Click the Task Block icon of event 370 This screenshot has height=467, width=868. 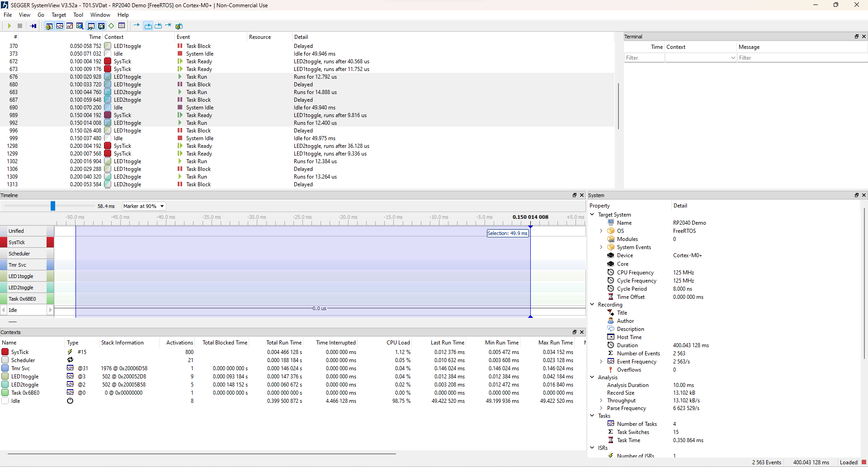(180, 46)
